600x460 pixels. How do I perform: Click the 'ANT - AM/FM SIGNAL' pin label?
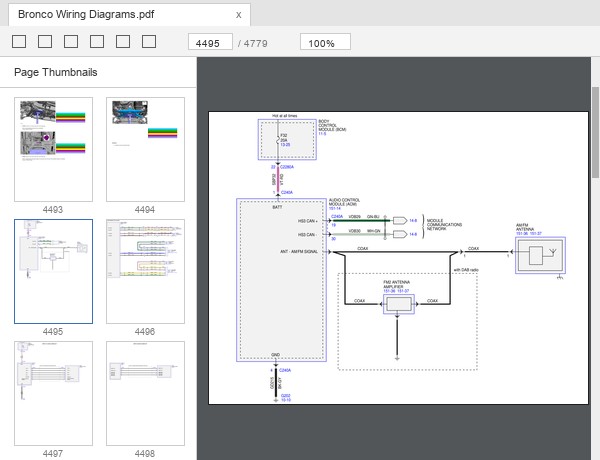299,251
